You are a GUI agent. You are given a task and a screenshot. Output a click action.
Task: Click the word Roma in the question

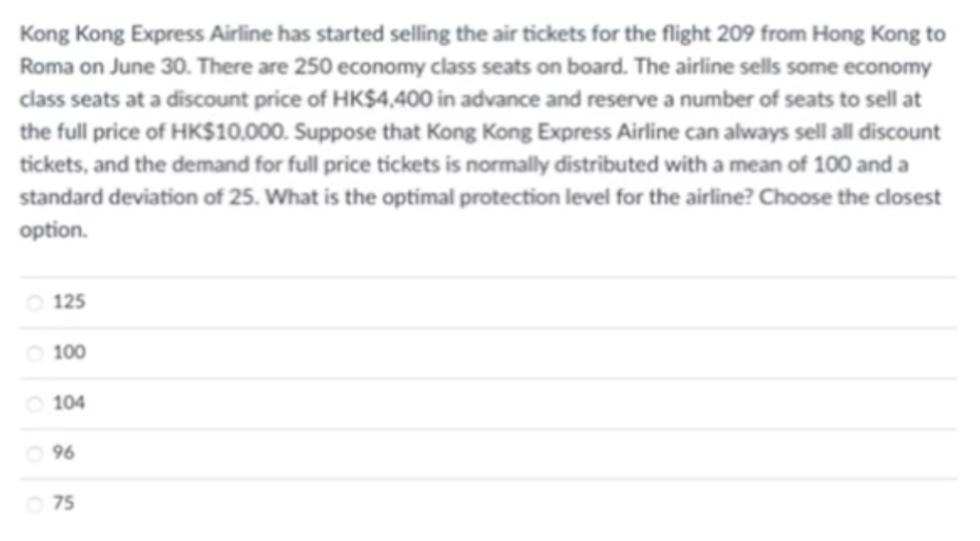(x=37, y=67)
